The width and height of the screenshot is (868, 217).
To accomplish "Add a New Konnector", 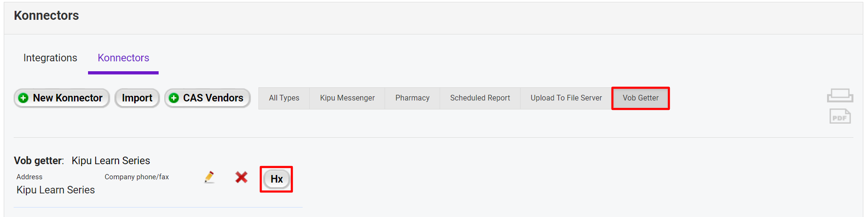I will pos(62,98).
